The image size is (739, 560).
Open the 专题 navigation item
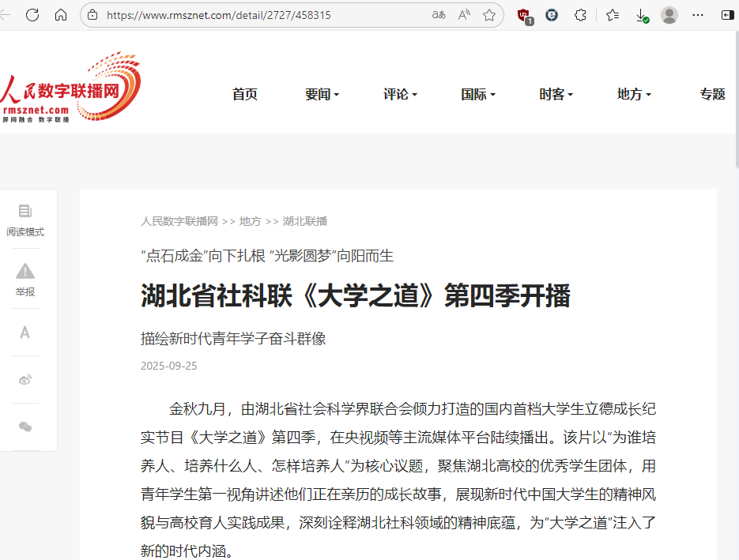tap(712, 94)
